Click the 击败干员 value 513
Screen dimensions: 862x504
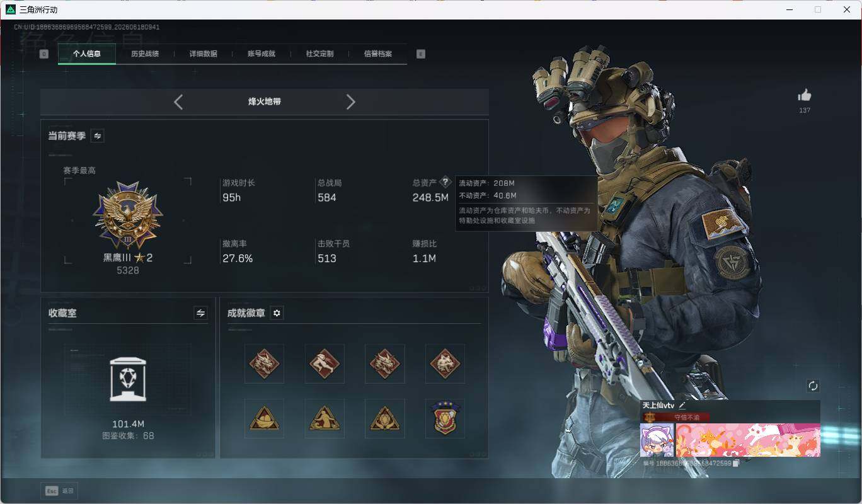(x=327, y=258)
